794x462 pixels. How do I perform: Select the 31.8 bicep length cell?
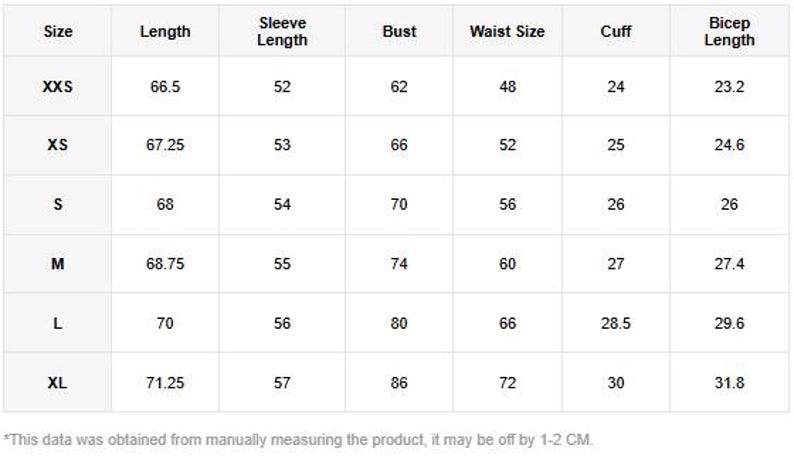click(x=729, y=382)
